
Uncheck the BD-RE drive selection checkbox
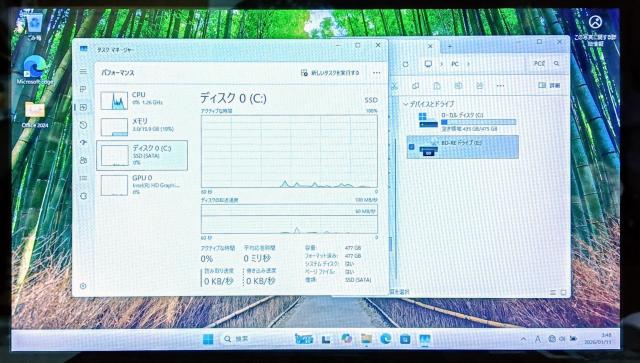pyautogui.click(x=411, y=147)
